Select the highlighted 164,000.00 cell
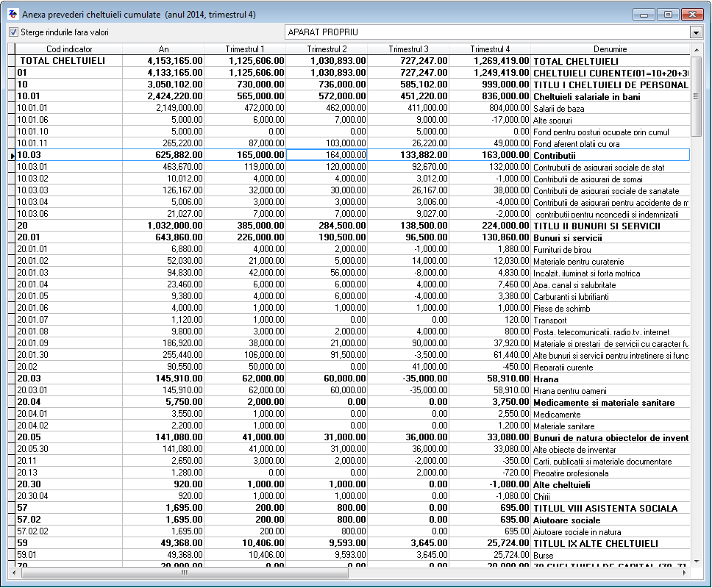This screenshot has height=588, width=712. (x=327, y=155)
